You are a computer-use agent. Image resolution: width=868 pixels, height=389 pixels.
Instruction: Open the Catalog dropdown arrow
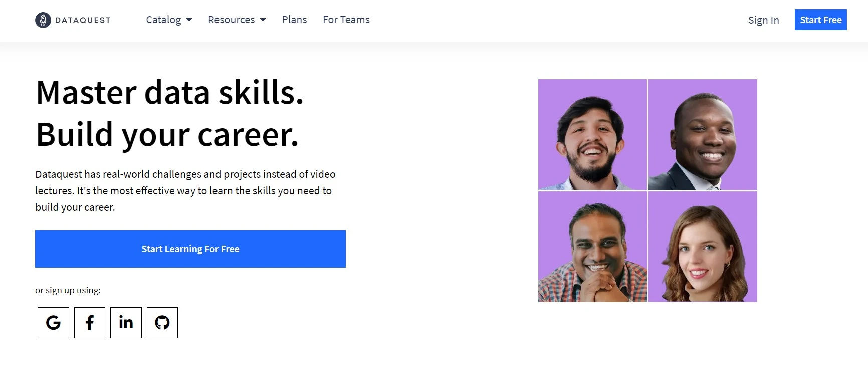coord(189,20)
